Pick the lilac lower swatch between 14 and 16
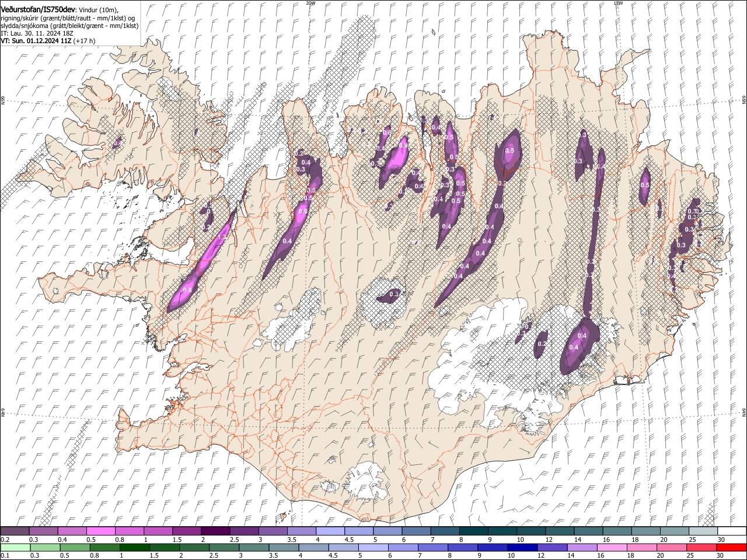Screen dimensions: 747x560 (x=581, y=548)
